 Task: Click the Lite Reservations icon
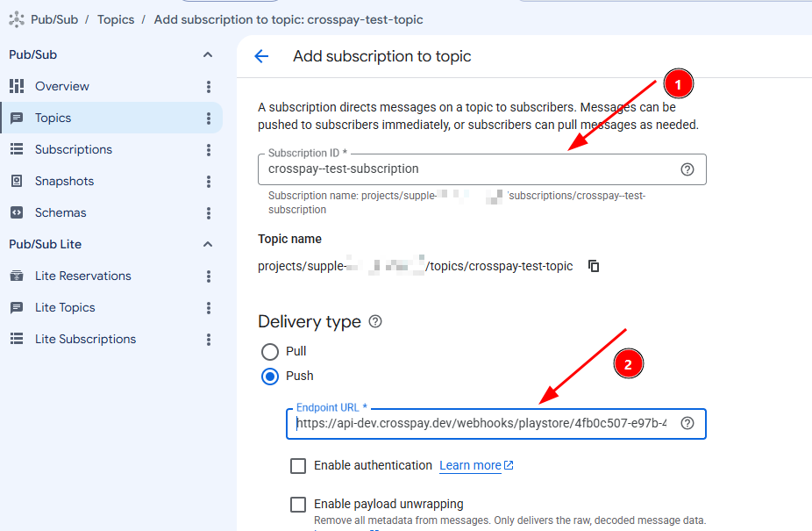click(17, 276)
